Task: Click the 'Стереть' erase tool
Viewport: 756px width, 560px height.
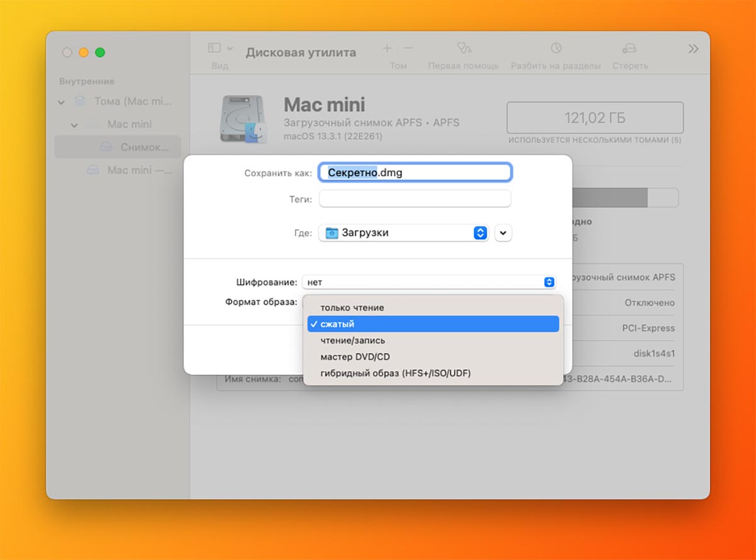Action: [x=629, y=55]
